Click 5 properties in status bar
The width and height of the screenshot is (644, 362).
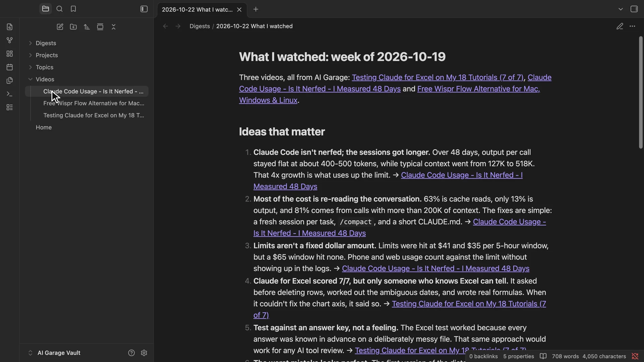(519, 356)
